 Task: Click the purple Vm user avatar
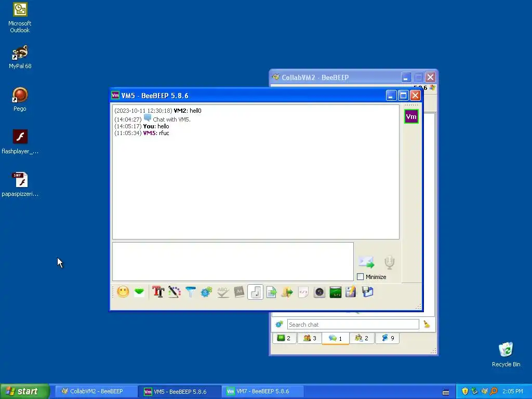pos(411,117)
